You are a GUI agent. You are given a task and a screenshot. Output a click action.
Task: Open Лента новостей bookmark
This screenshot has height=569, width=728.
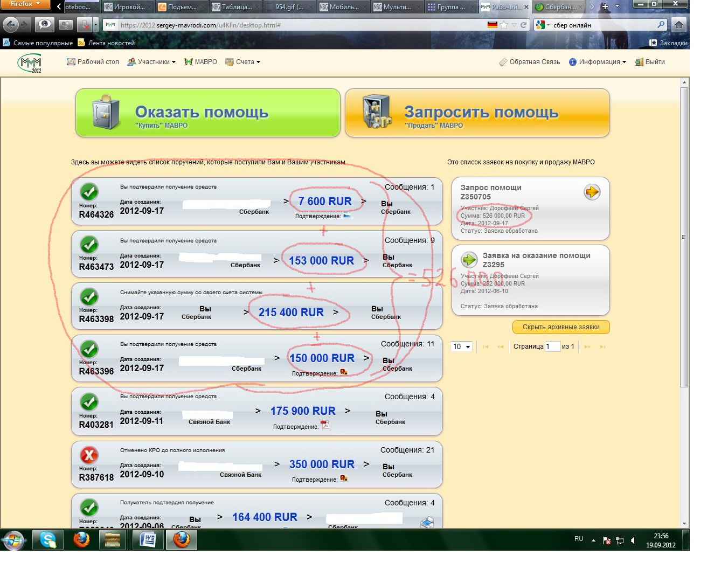click(106, 43)
